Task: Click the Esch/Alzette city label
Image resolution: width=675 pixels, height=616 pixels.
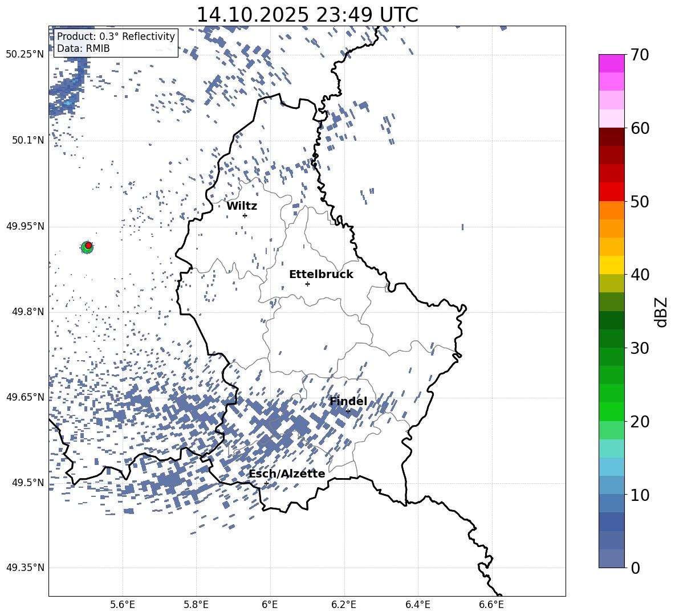Action: tap(287, 474)
